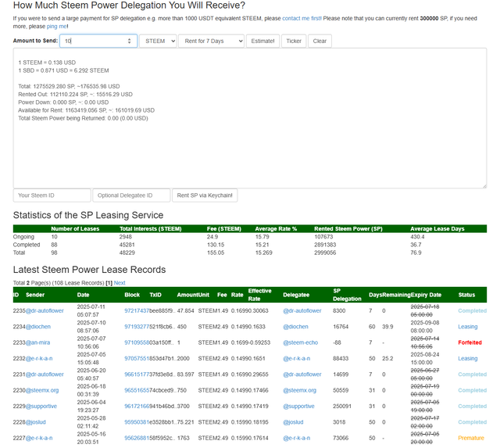Image resolution: width=500 pixels, height=448 pixels.
Task: Click the 'Available for Rent' output line
Action: point(86,110)
